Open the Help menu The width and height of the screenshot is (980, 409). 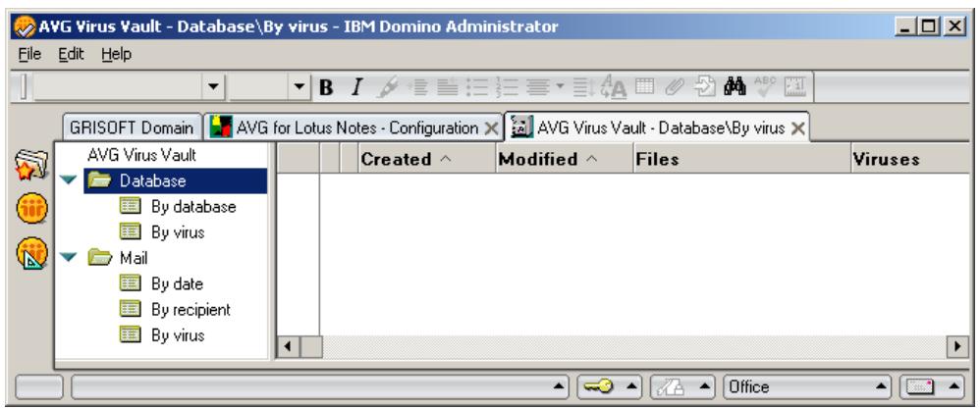(117, 54)
